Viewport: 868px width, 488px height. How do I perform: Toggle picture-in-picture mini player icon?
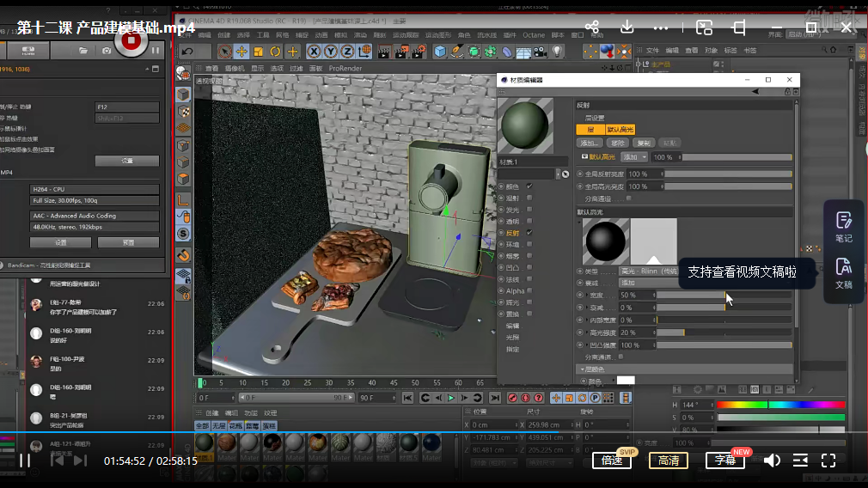coord(704,27)
